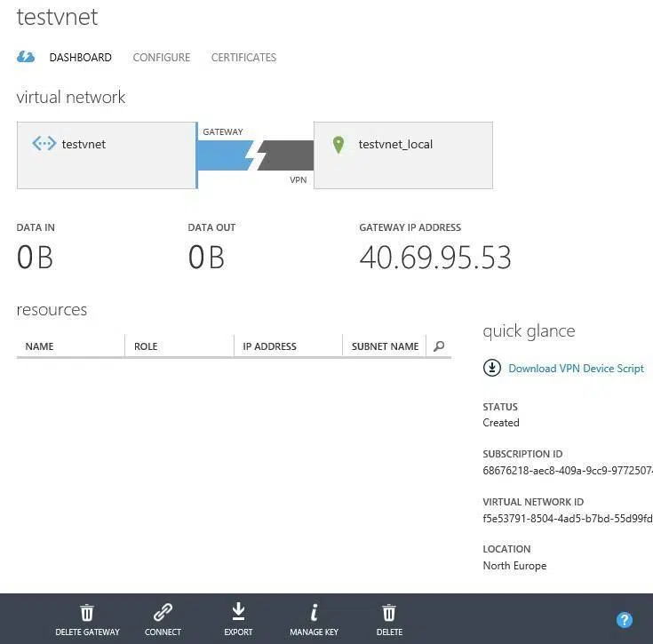Open the Configure tab
This screenshot has height=644, width=653.
click(161, 58)
